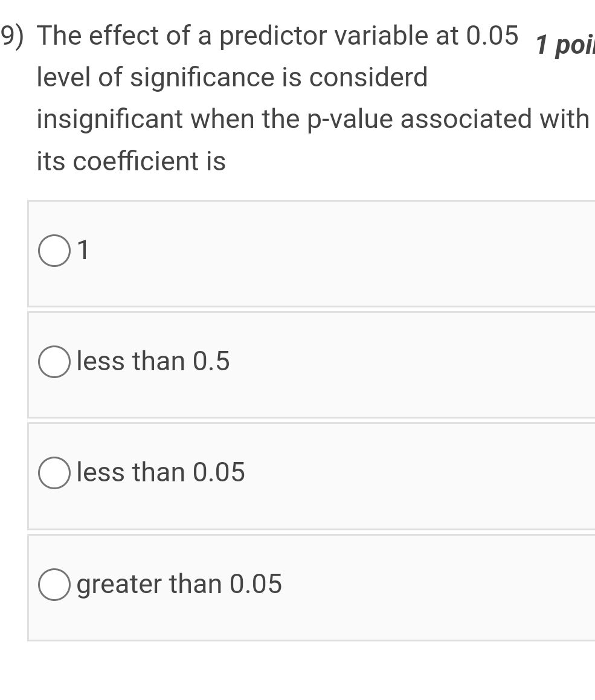Select the "less than 0.5" radio button
The width and height of the screenshot is (595, 700).
tap(54, 362)
